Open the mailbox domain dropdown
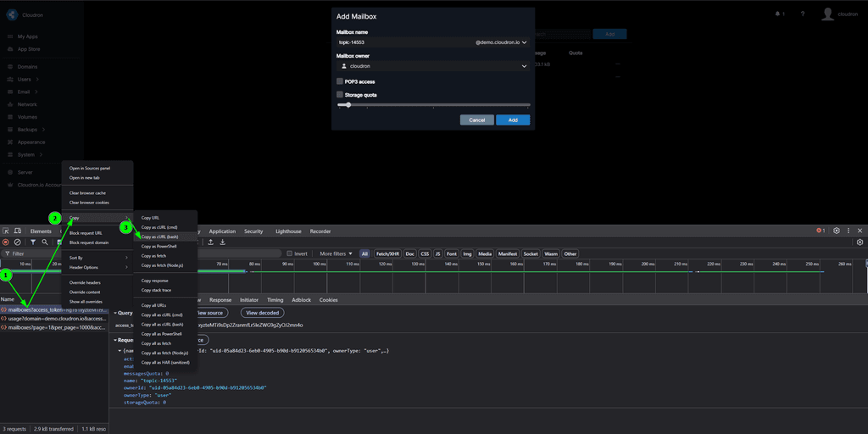The height and width of the screenshot is (434, 868). [501, 42]
